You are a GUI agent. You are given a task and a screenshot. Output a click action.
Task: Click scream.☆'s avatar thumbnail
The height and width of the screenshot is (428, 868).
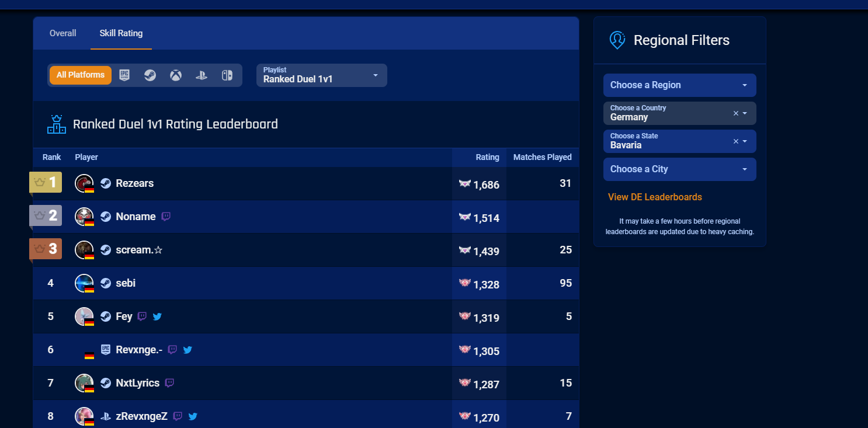(84, 250)
